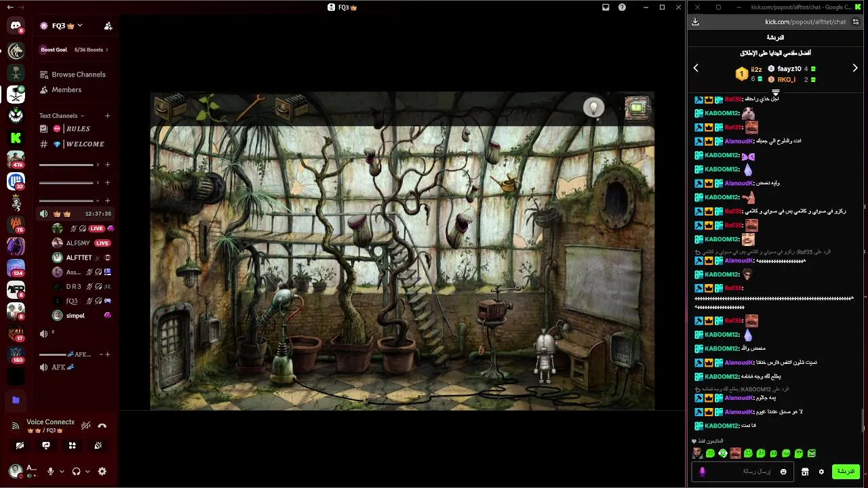This screenshot has height=488, width=868.
Task: Click the Kick chat message input field
Action: click(743, 472)
